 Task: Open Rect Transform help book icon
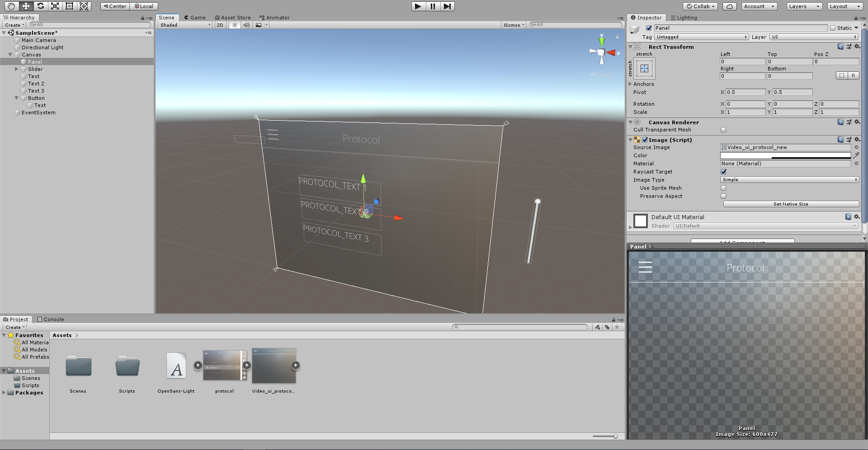click(x=840, y=47)
